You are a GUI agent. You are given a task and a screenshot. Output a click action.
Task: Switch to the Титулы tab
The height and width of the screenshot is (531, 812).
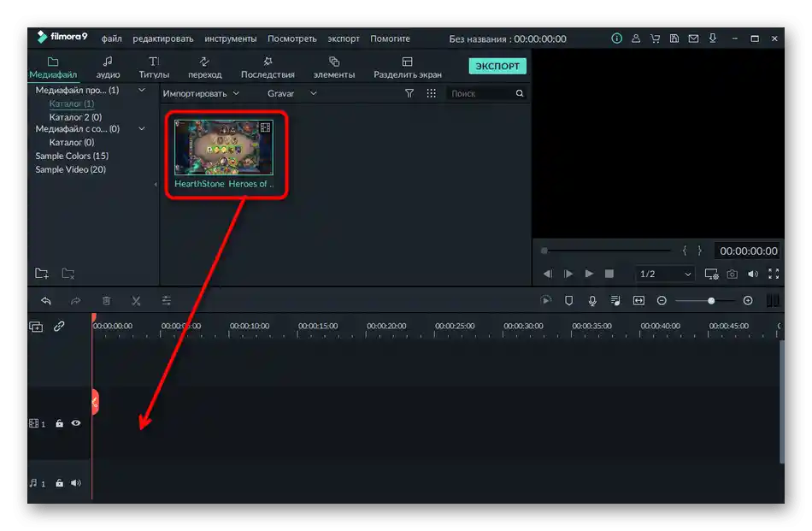pyautogui.click(x=154, y=68)
